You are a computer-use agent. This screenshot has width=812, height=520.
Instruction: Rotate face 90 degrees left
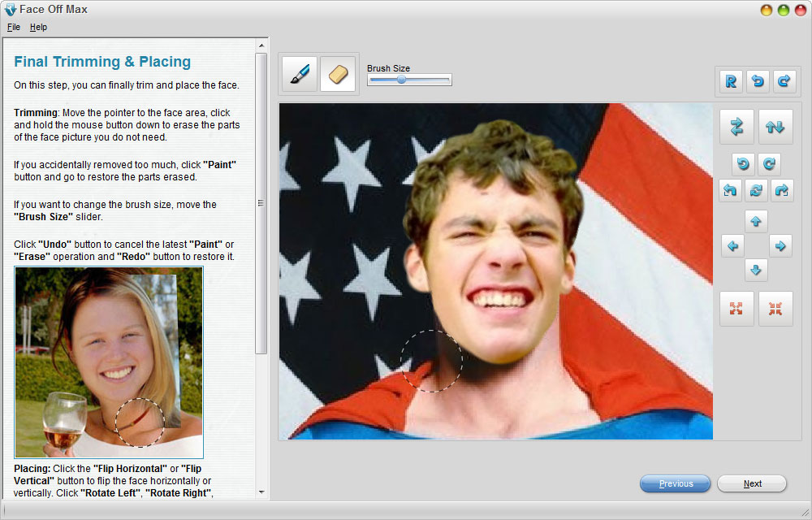(x=730, y=191)
